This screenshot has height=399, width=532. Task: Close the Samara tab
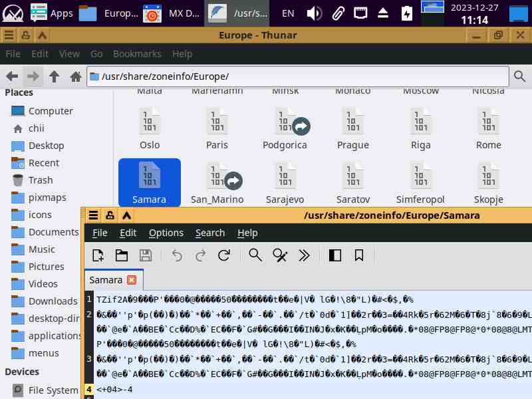pos(132,280)
